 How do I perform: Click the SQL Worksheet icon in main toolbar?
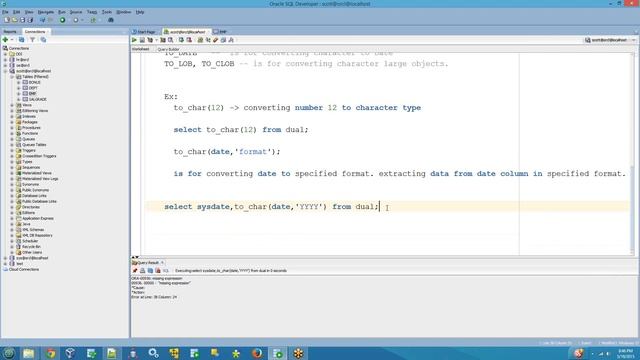[93, 20]
